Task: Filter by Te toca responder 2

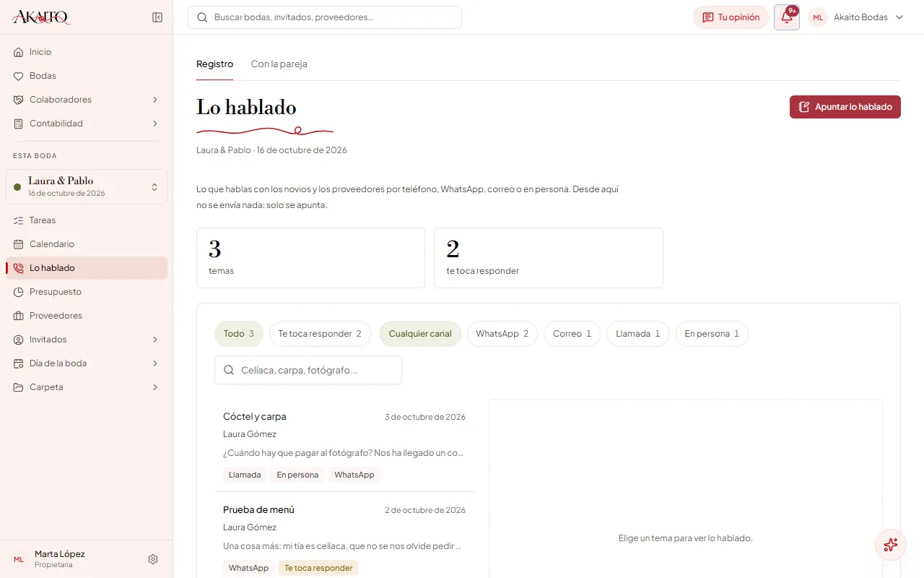Action: point(320,334)
